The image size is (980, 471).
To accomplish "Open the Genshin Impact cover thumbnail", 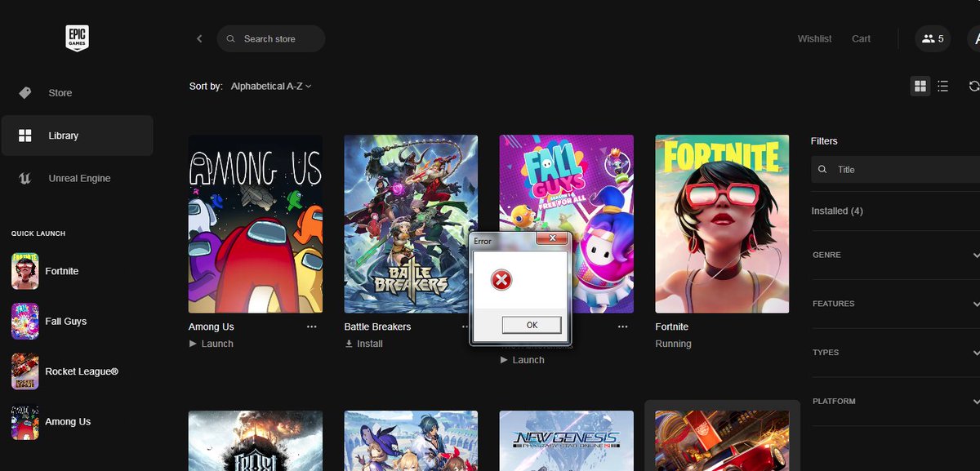I will (x=412, y=441).
